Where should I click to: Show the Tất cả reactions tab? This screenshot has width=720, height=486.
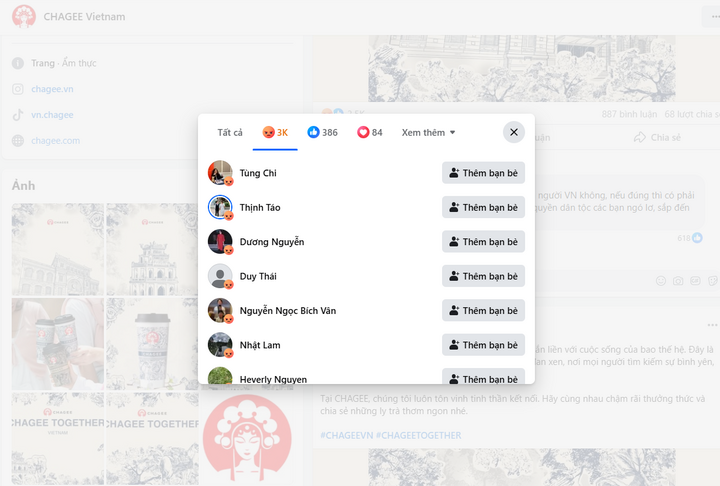[x=230, y=133]
